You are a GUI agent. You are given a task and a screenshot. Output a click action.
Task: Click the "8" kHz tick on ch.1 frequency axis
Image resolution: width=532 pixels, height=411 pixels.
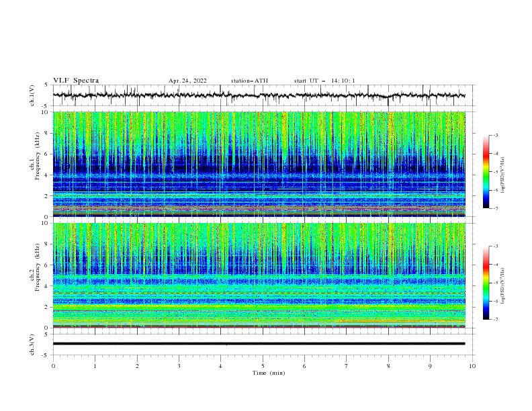pyautogui.click(x=47, y=133)
